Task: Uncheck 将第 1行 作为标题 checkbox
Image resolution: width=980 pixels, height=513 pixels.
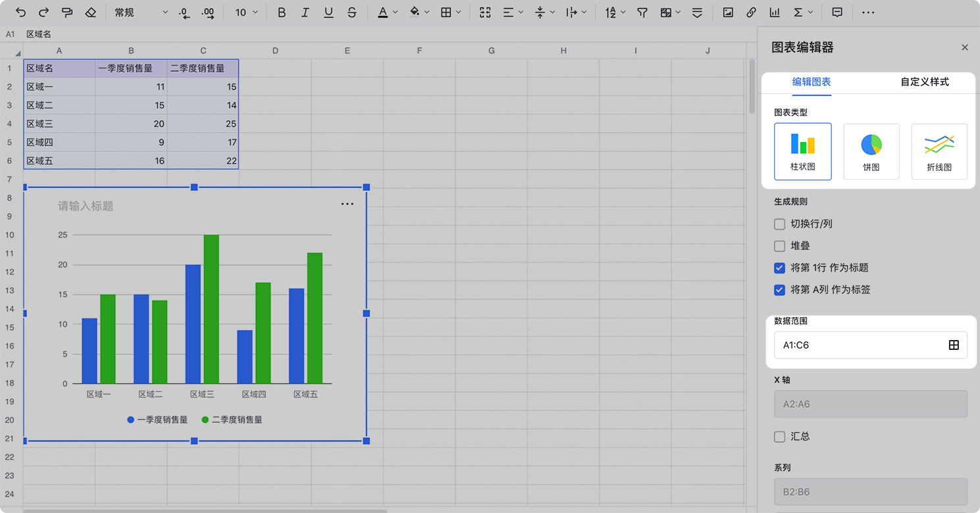Action: [x=780, y=268]
